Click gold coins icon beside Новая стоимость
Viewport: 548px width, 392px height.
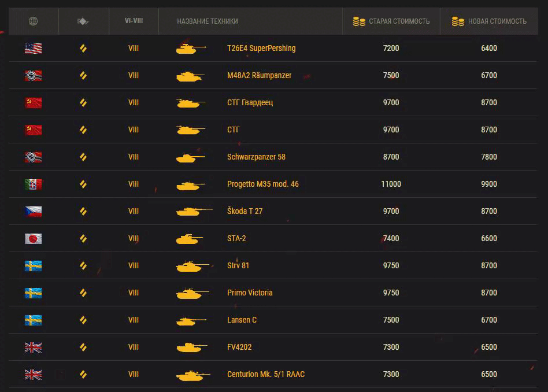coord(458,21)
